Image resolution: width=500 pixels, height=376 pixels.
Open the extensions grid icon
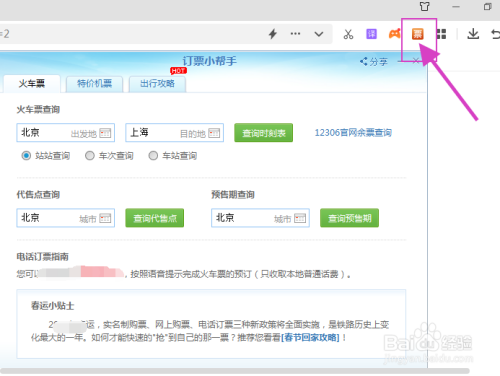[x=441, y=34]
